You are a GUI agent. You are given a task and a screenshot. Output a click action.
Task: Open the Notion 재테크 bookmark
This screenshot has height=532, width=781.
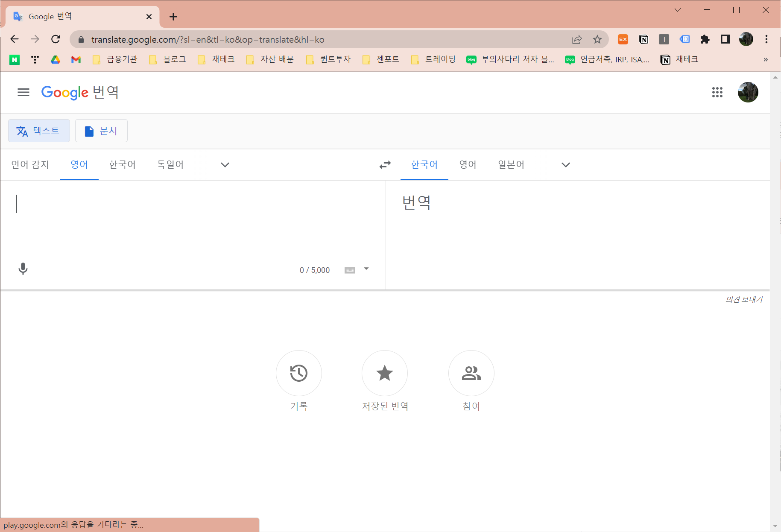click(x=679, y=60)
